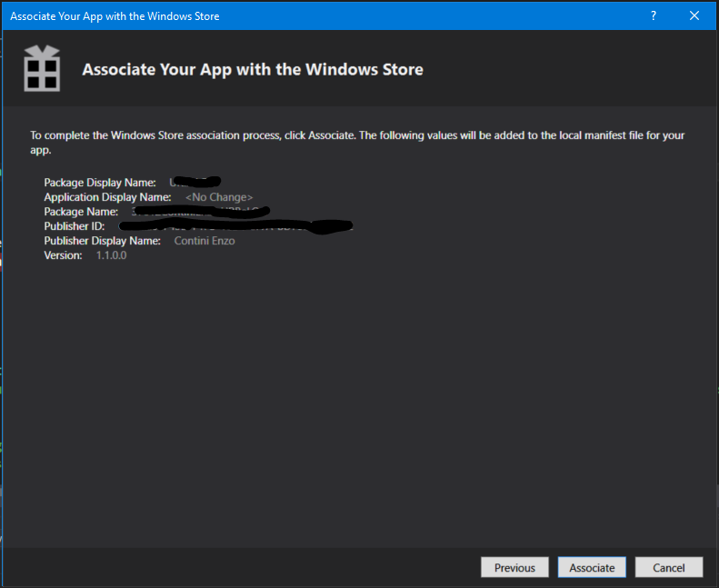Image resolution: width=719 pixels, height=588 pixels.
Task: Close the dialog with the X button
Action: [x=694, y=15]
